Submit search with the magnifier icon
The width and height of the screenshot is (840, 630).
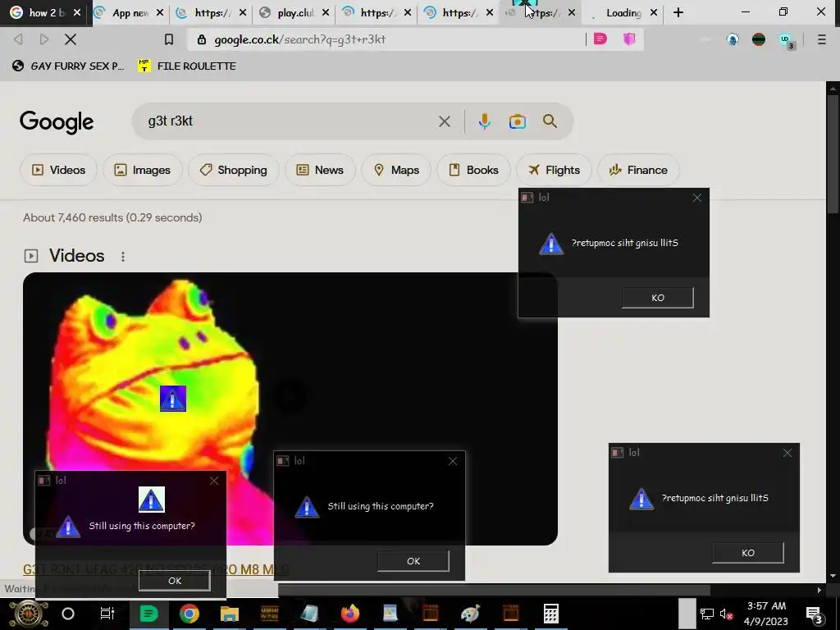550,121
